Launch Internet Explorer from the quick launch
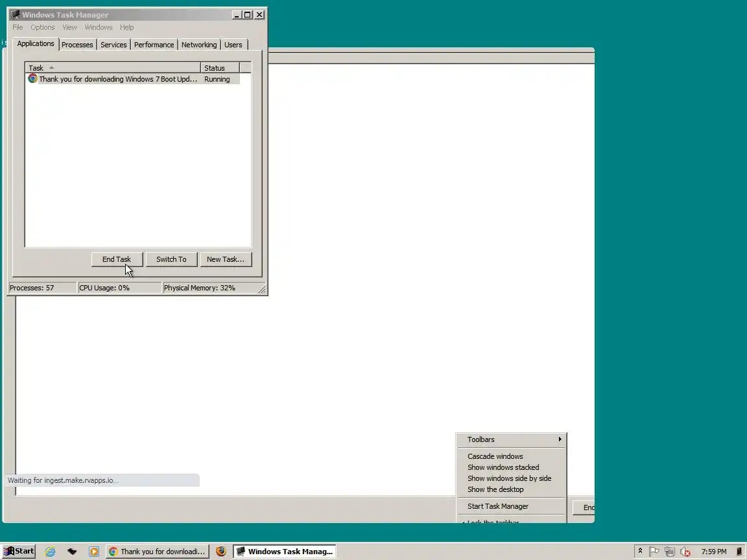Screen dimensions: 747x560 point(50,552)
